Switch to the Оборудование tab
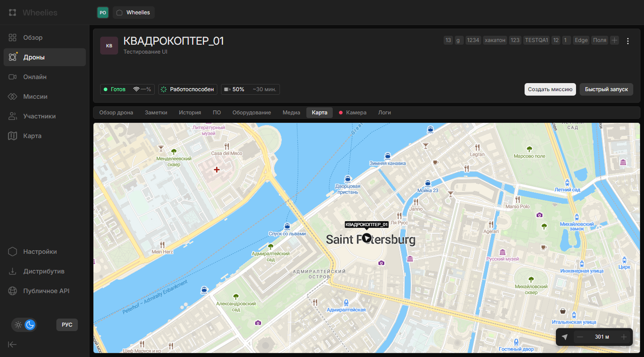Screen dimensions: 644x357 [251, 113]
